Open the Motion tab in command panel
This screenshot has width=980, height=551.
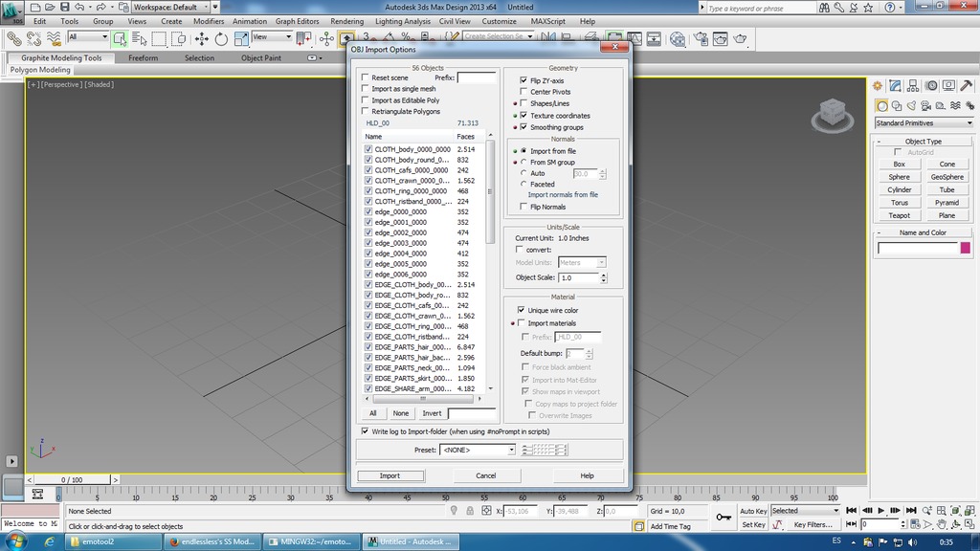[931, 85]
